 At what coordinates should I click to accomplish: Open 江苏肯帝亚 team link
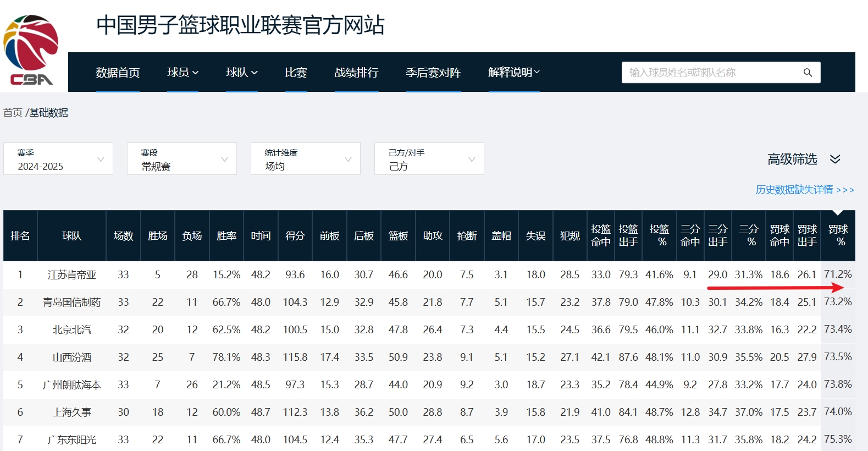(71, 274)
